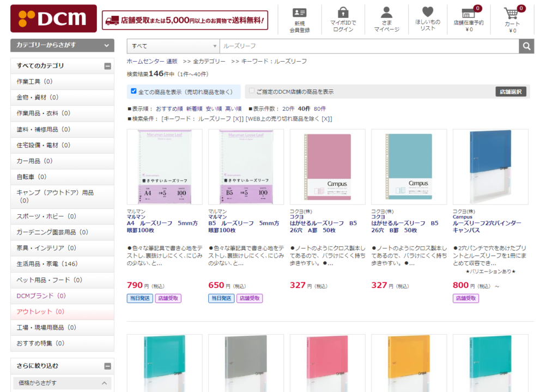Screen dimensions: 558x392
Task: Sort by 安い順
Action: (x=214, y=108)
